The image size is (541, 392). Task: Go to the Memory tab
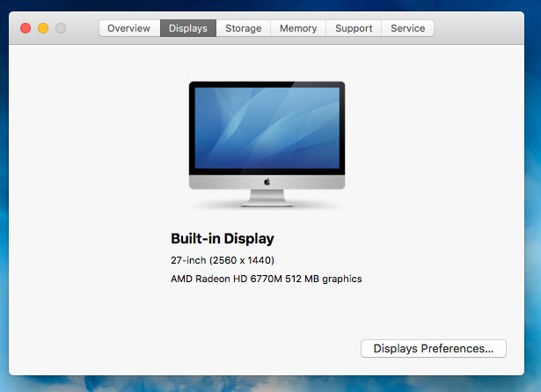pos(298,28)
